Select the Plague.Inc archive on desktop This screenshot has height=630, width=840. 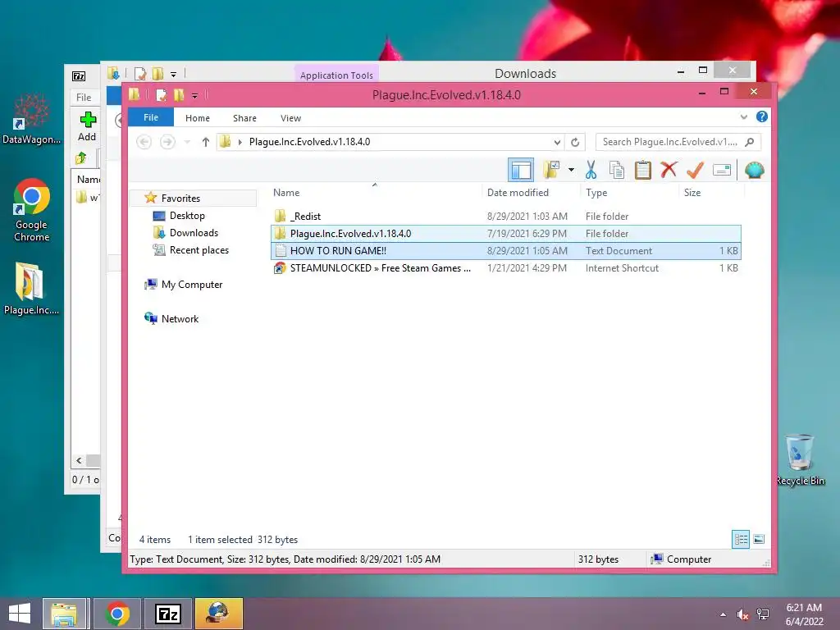point(31,288)
